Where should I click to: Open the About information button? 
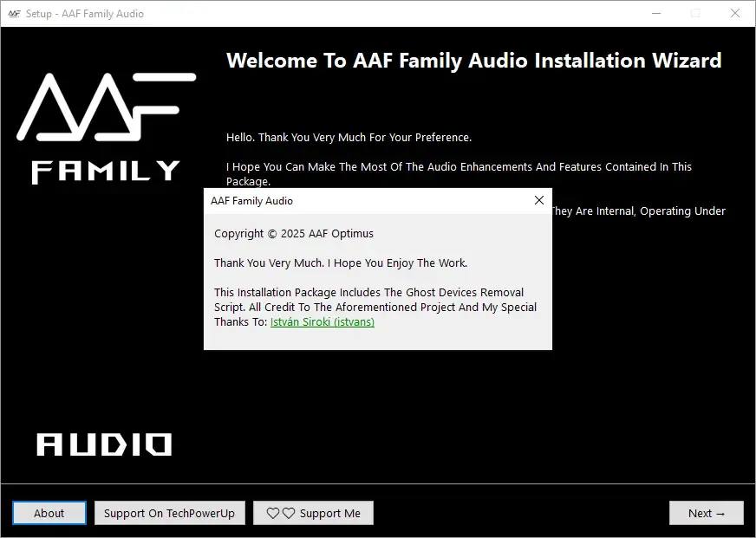[49, 513]
